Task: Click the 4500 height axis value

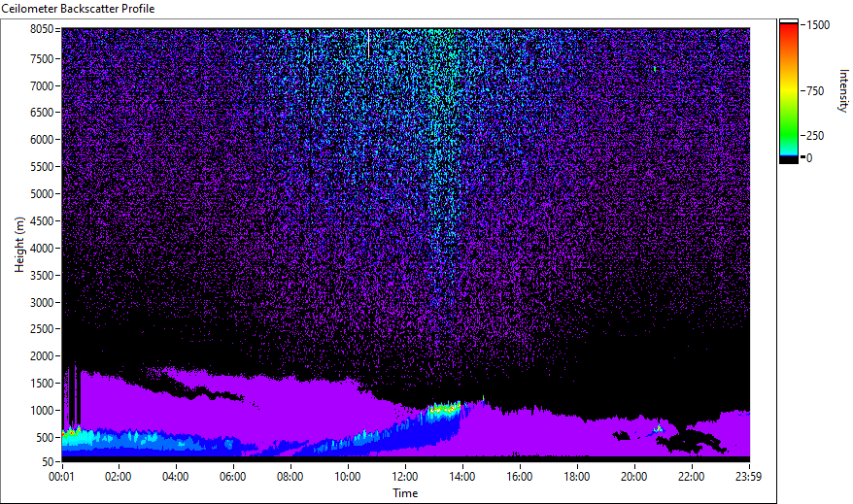Action: [42, 221]
